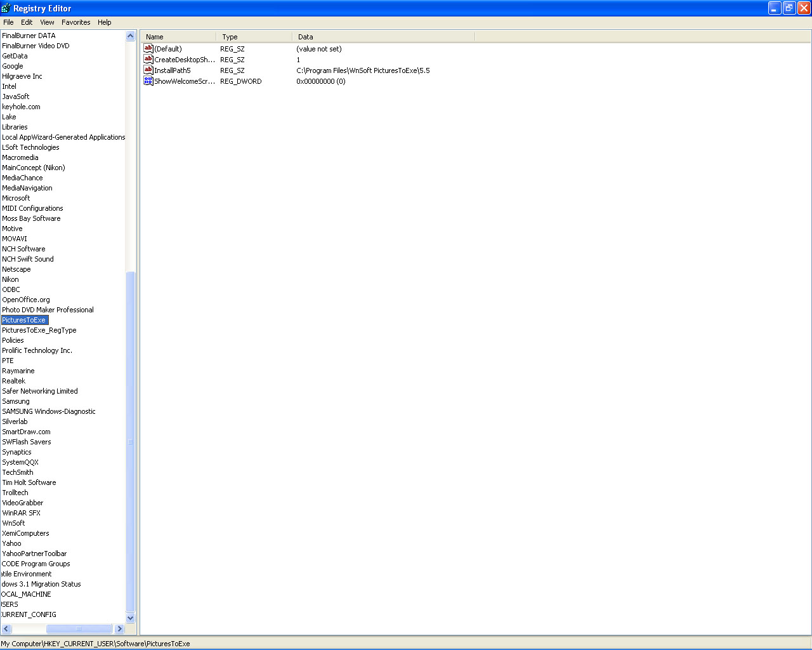Click the InstallPath5 string value icon
The height and width of the screenshot is (650, 812).
point(148,70)
